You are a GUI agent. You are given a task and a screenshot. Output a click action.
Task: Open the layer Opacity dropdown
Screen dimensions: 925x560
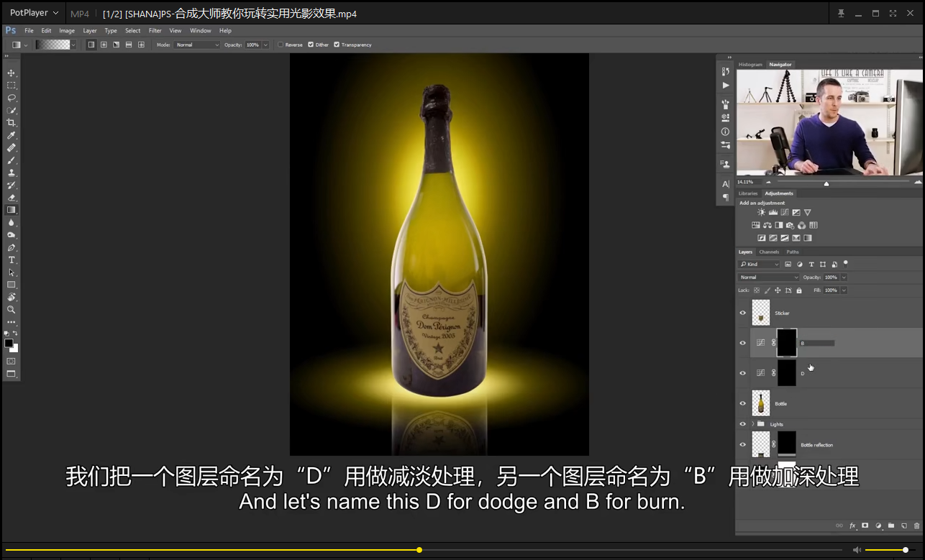[x=844, y=277]
